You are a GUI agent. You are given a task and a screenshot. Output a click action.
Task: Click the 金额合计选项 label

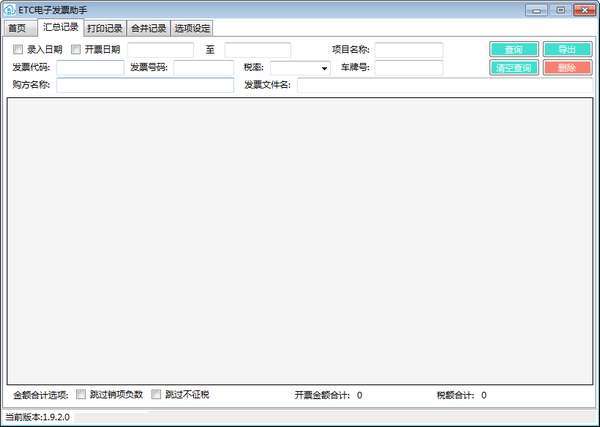click(x=41, y=395)
